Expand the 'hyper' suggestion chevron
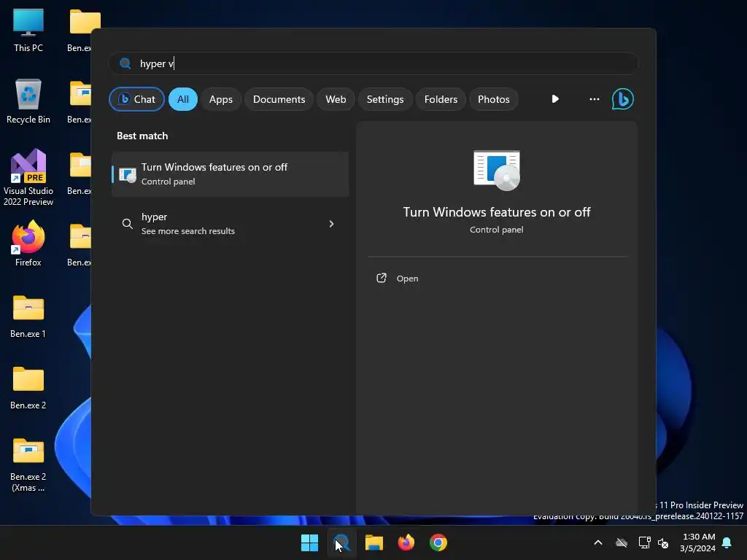Image resolution: width=747 pixels, height=560 pixels. [332, 224]
